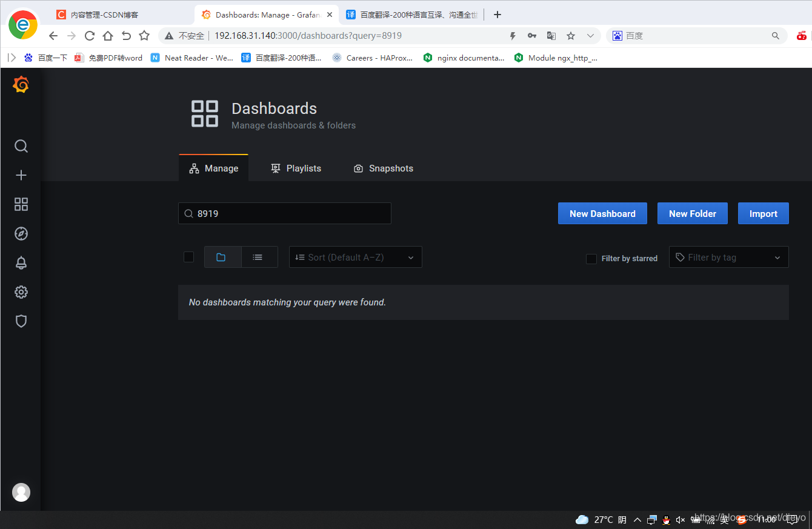Click the New Folder button
Viewport: 812px width, 529px height.
(693, 213)
